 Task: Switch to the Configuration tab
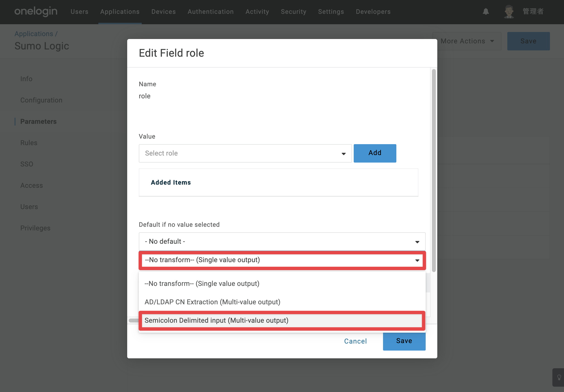tap(41, 100)
